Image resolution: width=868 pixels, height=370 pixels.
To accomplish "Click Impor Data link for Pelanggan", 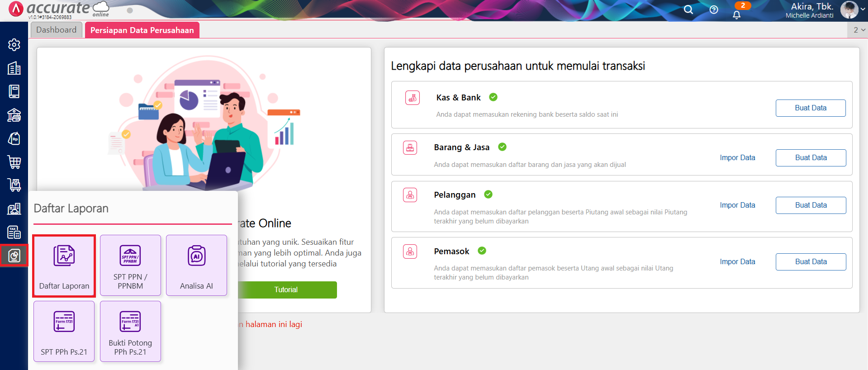I will coord(737,205).
